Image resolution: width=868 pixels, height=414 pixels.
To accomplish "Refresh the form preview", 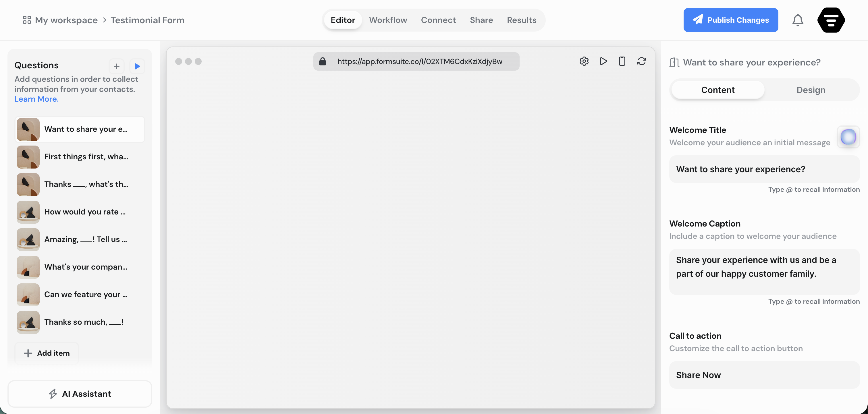I will [x=641, y=61].
